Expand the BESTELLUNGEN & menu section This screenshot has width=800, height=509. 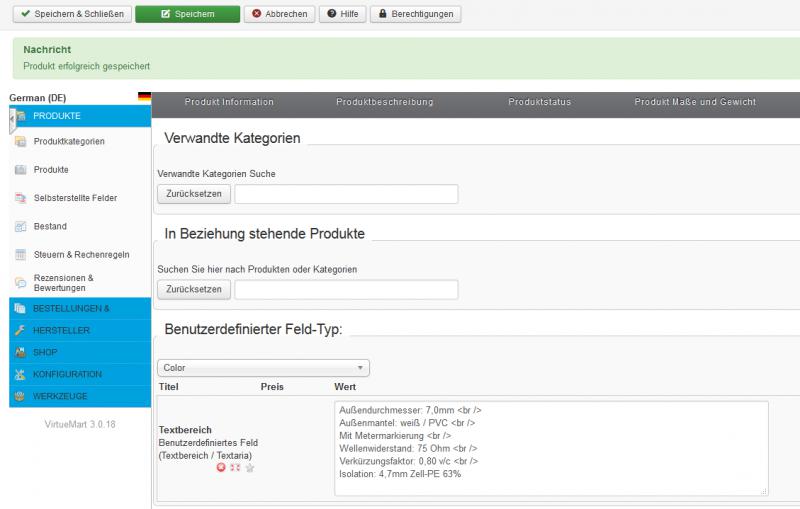point(70,308)
